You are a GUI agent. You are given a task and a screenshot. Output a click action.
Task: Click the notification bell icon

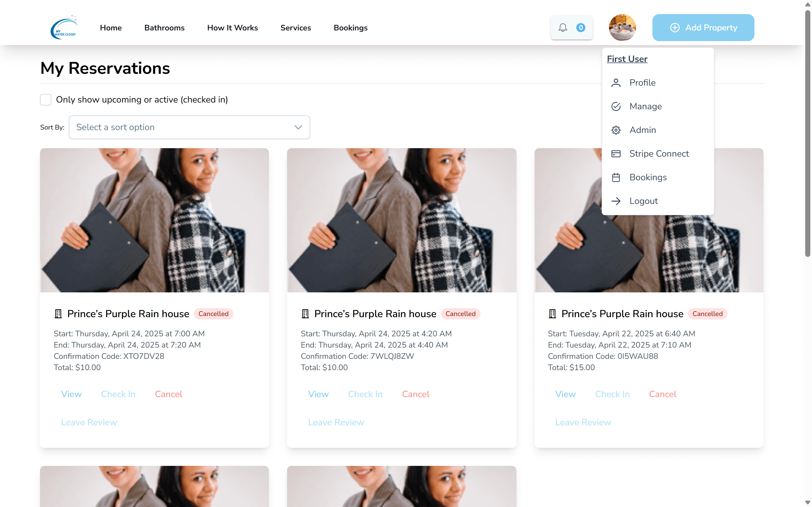(x=563, y=28)
